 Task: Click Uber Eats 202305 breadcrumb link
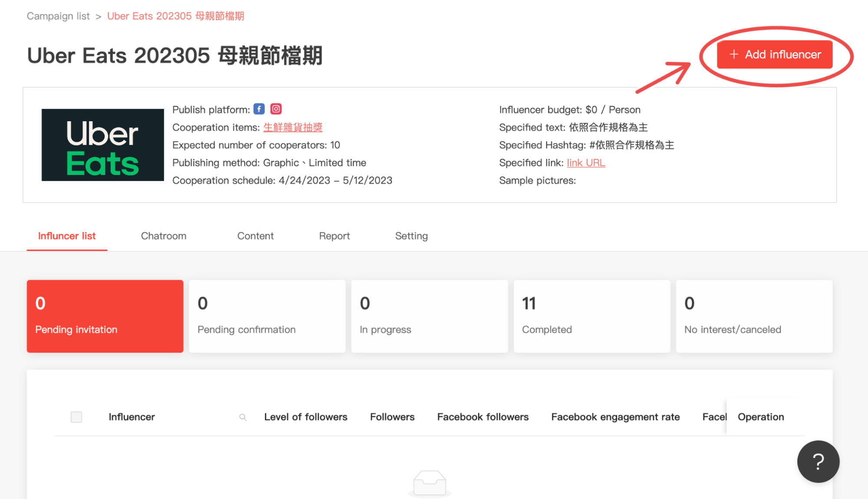click(x=175, y=16)
